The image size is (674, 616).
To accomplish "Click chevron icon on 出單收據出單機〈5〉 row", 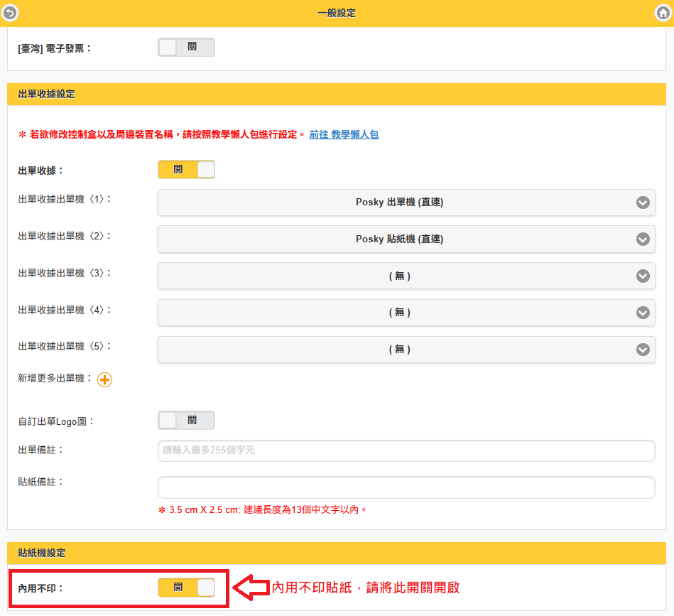I will [x=643, y=350].
